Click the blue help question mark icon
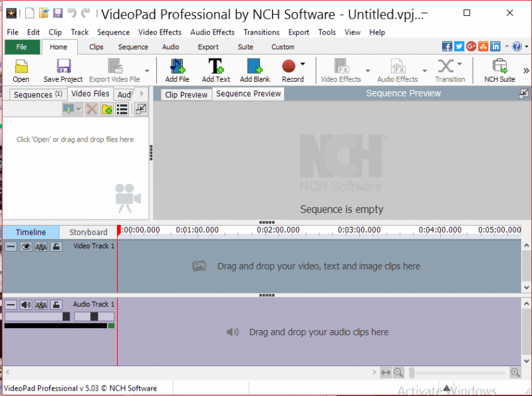Viewport: 532px width, 396px height. coord(517,47)
